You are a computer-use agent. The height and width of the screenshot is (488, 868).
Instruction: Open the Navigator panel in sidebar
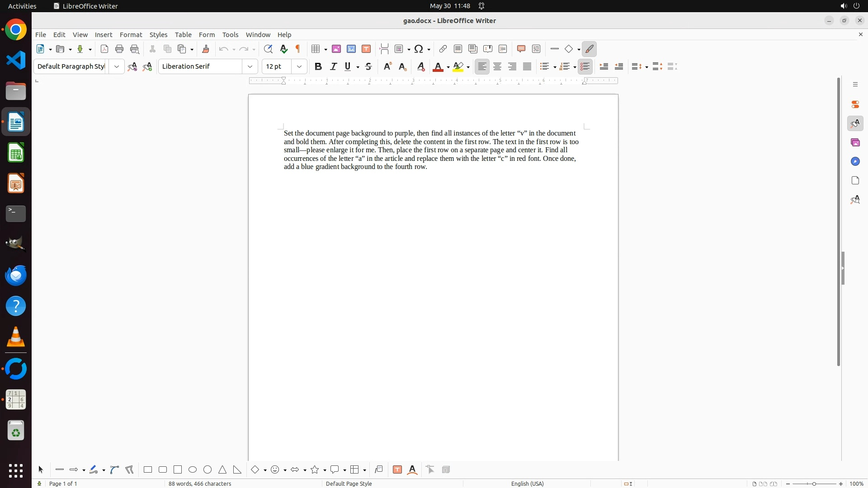[x=855, y=161]
